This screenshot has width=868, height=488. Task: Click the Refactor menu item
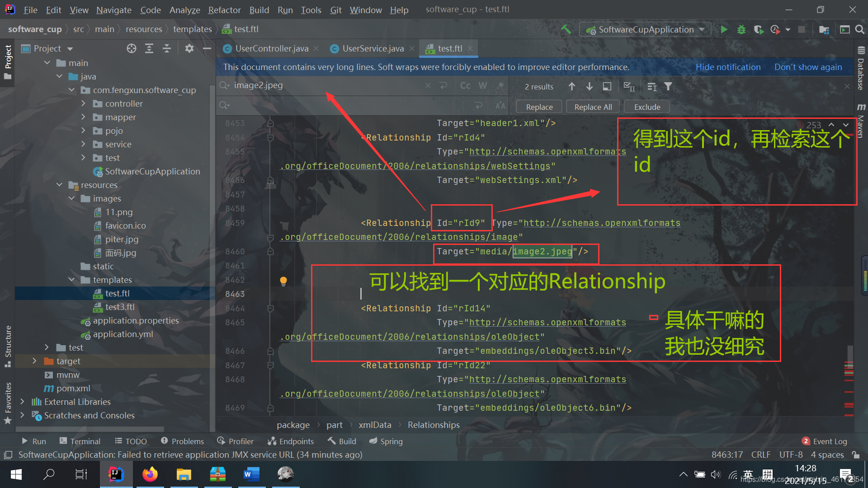[223, 9]
